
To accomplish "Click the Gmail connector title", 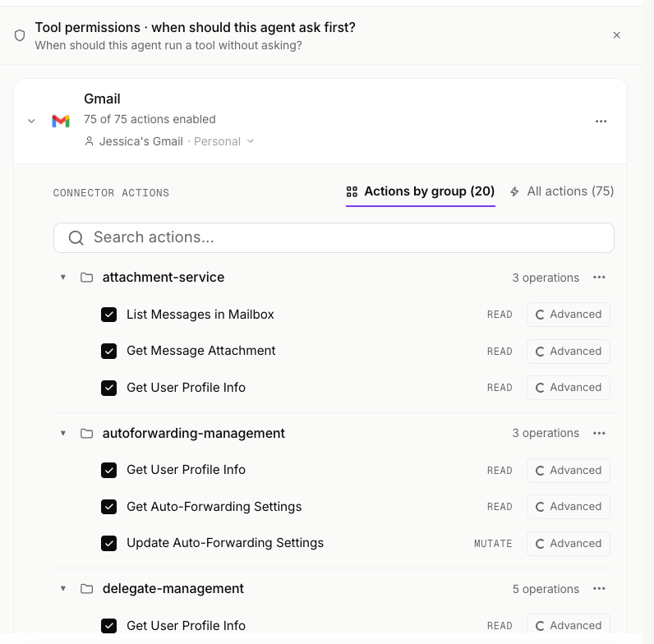I will click(102, 99).
